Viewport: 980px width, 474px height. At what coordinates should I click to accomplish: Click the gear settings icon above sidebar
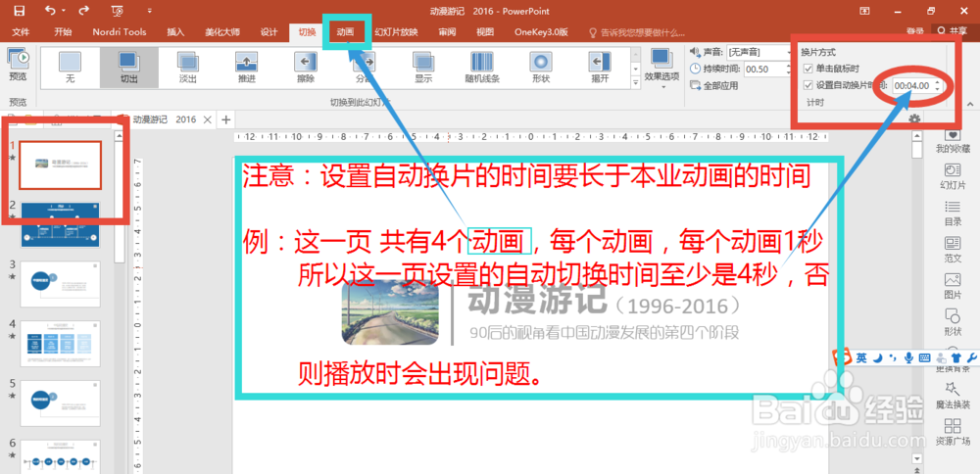(x=914, y=118)
